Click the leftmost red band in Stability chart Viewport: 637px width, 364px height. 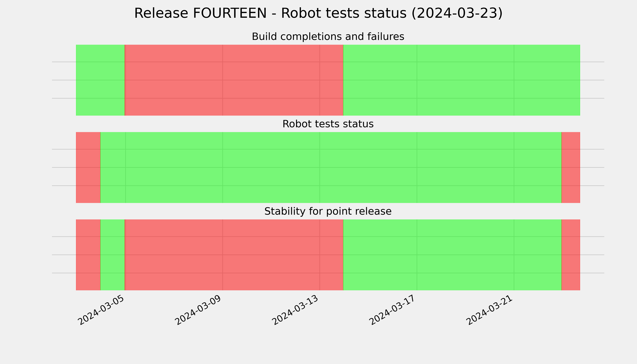pyautogui.click(x=88, y=255)
